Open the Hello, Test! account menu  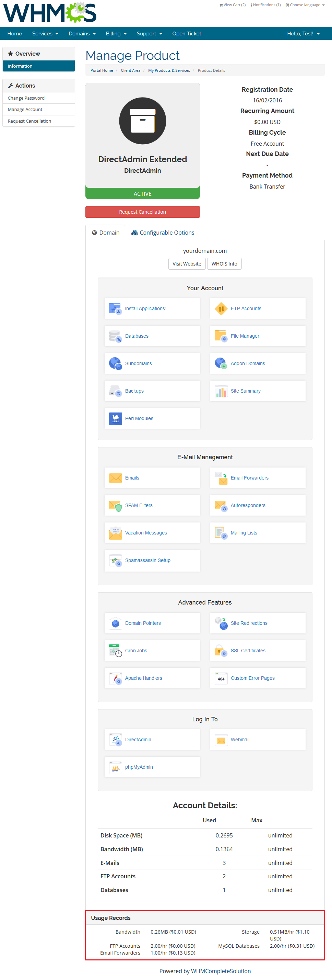tap(303, 33)
